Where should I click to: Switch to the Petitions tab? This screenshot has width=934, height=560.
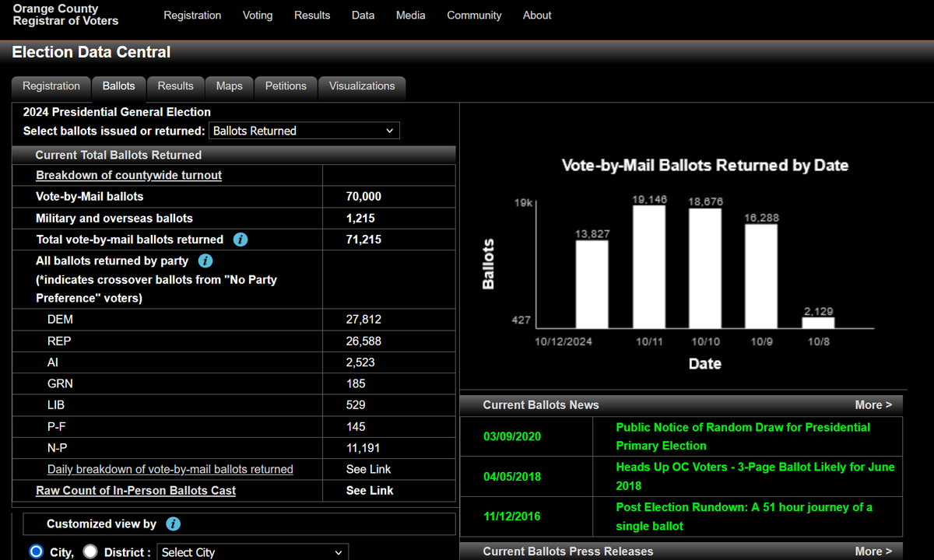tap(286, 87)
